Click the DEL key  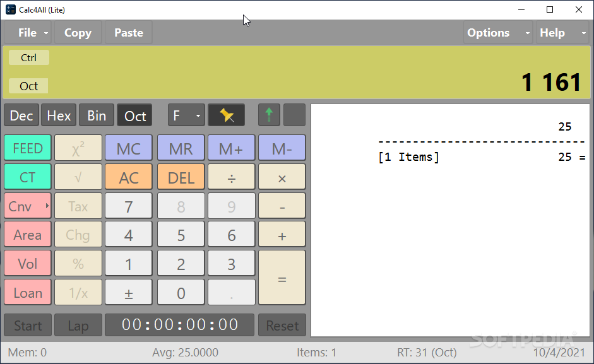coord(181,177)
